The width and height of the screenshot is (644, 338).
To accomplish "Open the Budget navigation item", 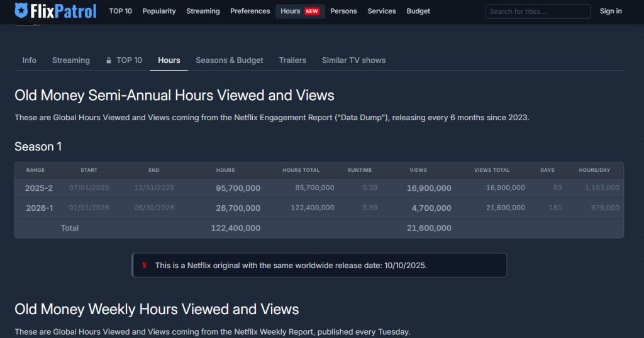I will (x=418, y=11).
